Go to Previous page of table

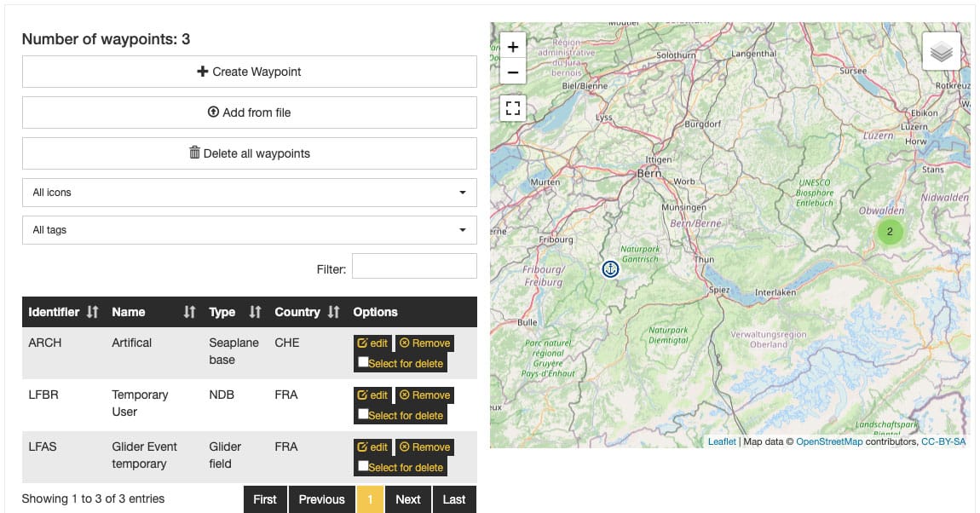321,499
